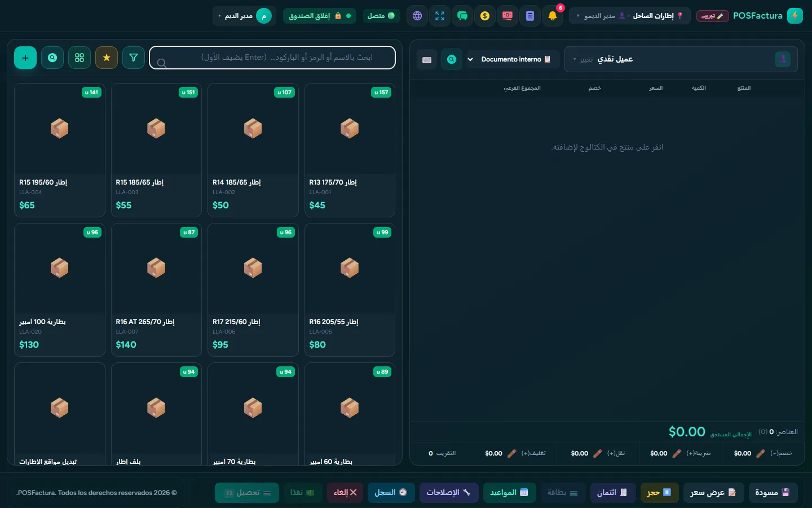The image size is (812, 508).
Task: Click the إلغاء cancel button
Action: pyautogui.click(x=345, y=493)
